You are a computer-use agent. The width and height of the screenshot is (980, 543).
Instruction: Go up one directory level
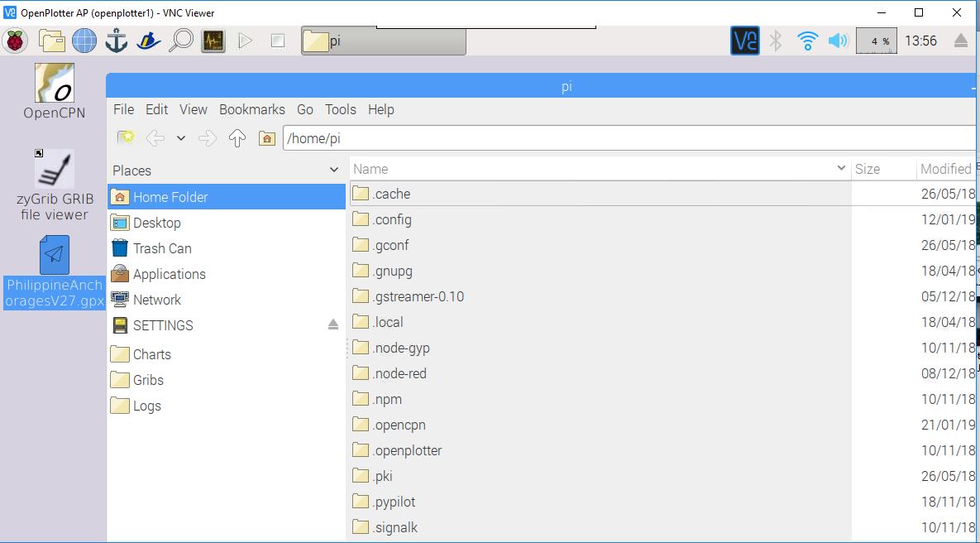pos(237,138)
